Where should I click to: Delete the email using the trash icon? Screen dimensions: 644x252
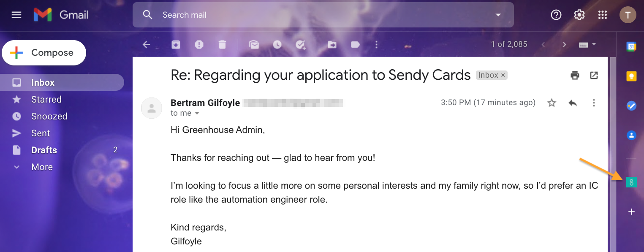pos(222,44)
